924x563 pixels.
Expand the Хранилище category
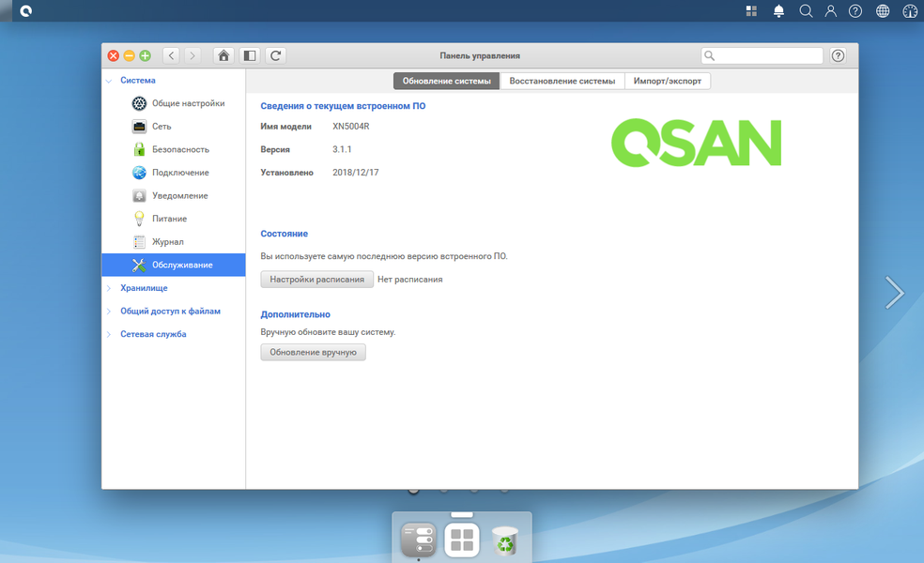coord(109,288)
